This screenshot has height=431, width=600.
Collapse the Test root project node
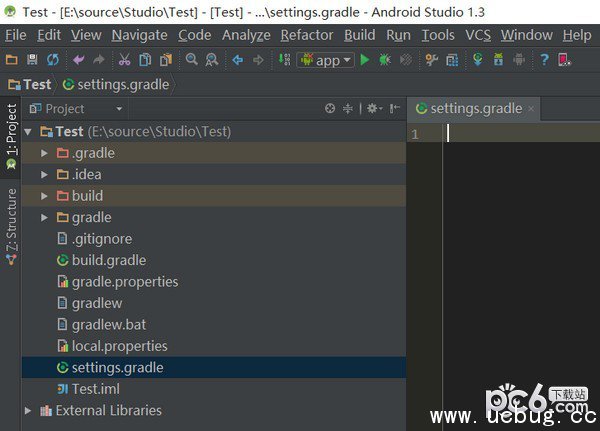[28, 132]
